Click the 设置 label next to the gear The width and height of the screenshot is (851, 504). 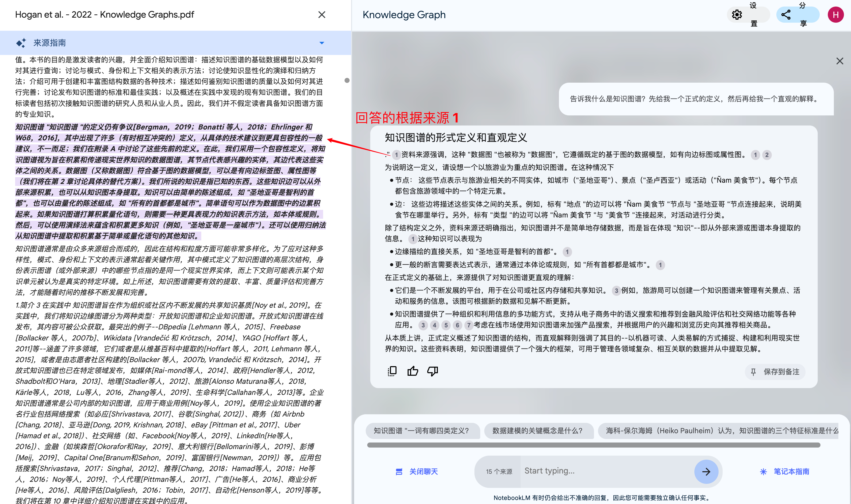point(753,15)
